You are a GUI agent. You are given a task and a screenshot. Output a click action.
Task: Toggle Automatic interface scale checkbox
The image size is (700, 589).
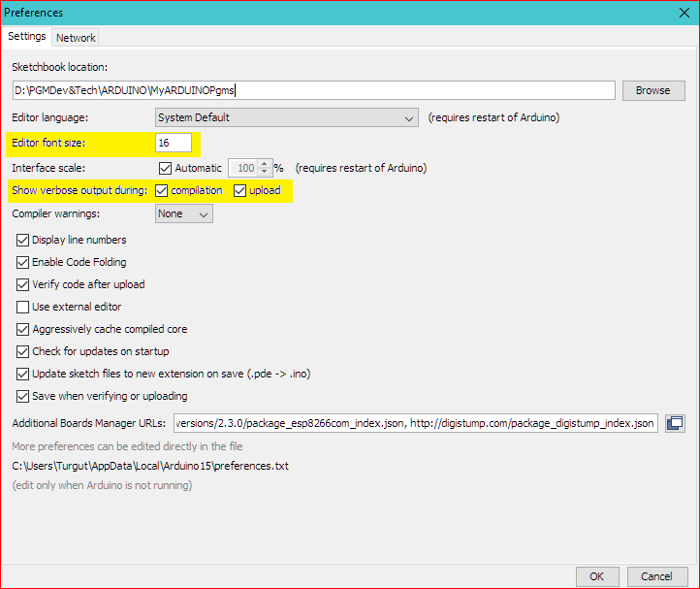click(165, 168)
